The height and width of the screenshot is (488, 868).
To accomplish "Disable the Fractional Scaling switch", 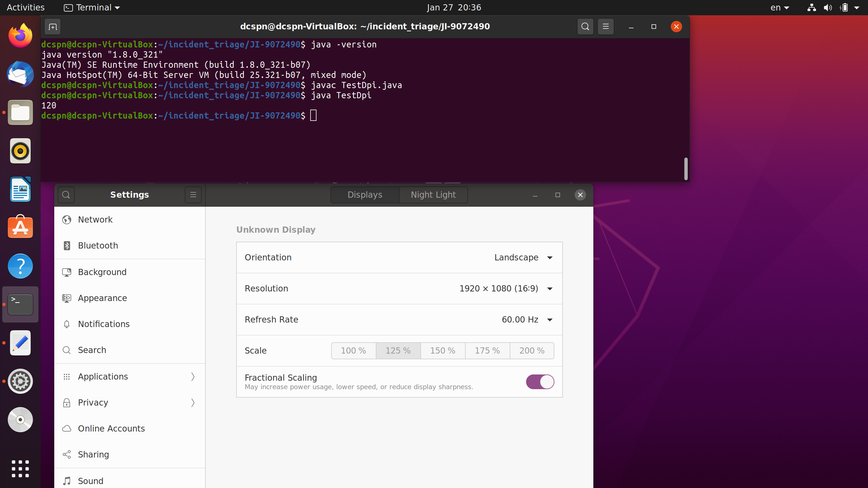I will (x=540, y=382).
